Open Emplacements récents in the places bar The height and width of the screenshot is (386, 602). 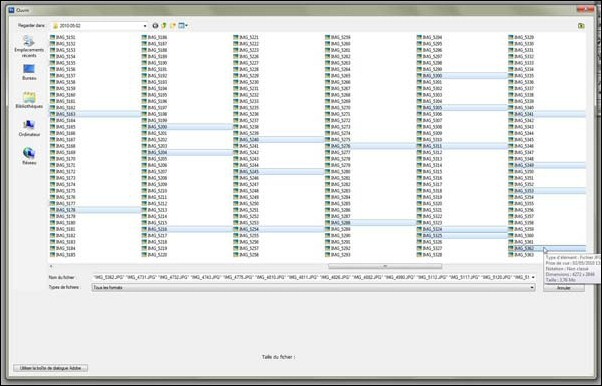pyautogui.click(x=29, y=46)
